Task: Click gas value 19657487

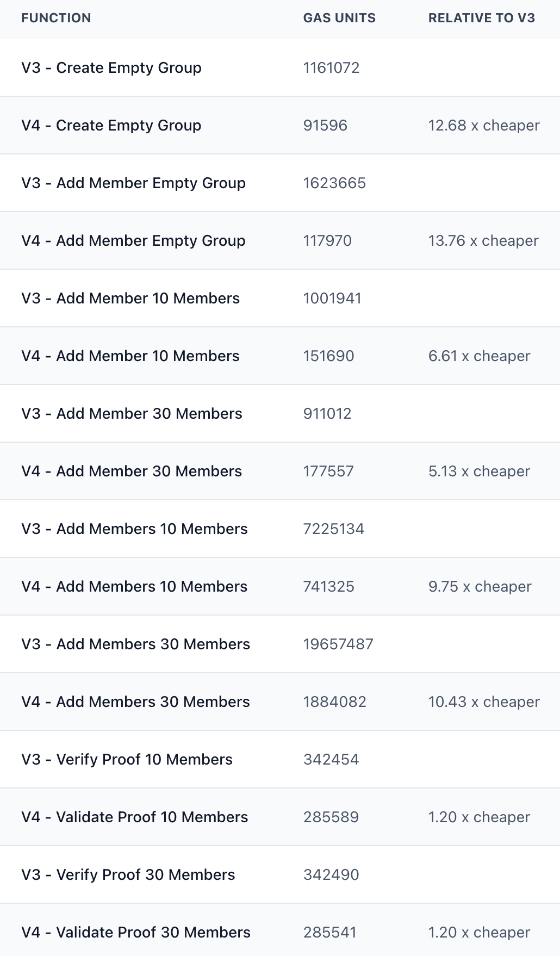Action: coord(338,644)
